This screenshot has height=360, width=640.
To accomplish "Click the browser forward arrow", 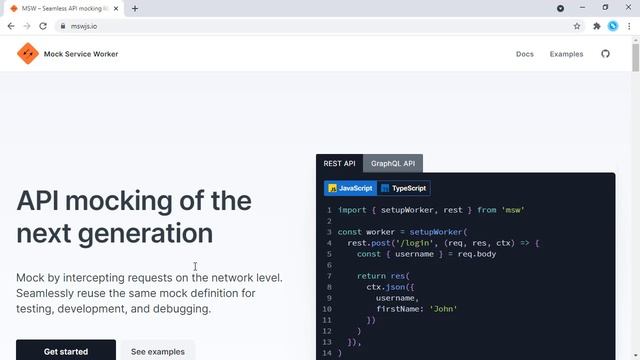I will pyautogui.click(x=27, y=26).
